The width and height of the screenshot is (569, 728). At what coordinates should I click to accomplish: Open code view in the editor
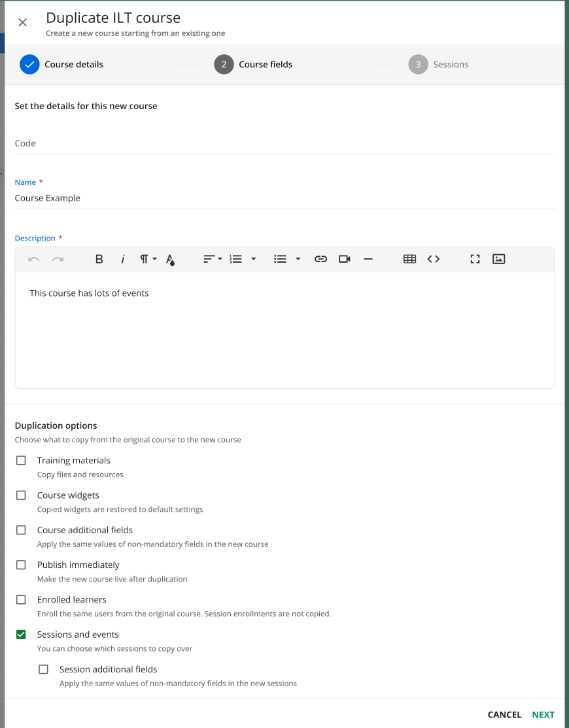434,259
